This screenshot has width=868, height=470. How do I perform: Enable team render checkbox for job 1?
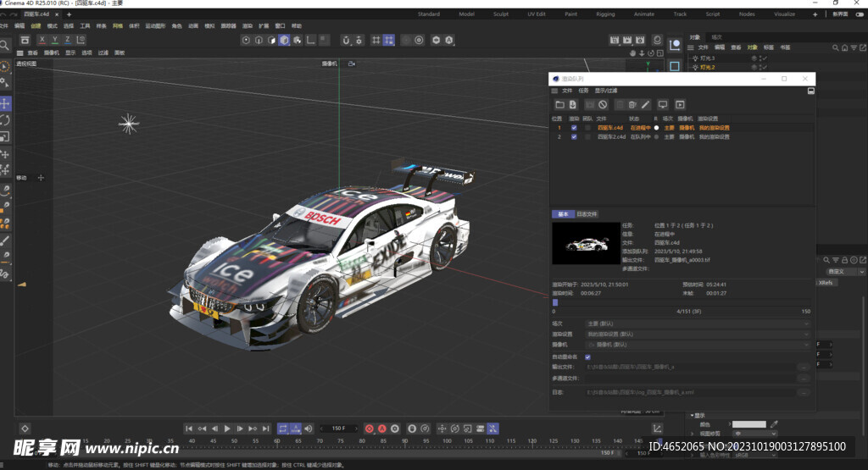tap(588, 128)
